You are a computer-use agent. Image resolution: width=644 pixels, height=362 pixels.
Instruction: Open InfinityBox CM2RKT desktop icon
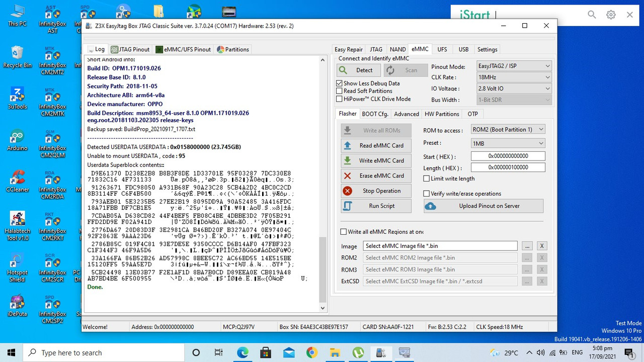point(52,226)
